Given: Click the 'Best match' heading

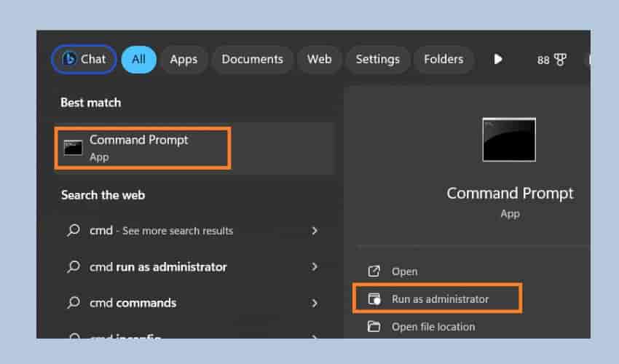Looking at the screenshot, I should click(91, 103).
